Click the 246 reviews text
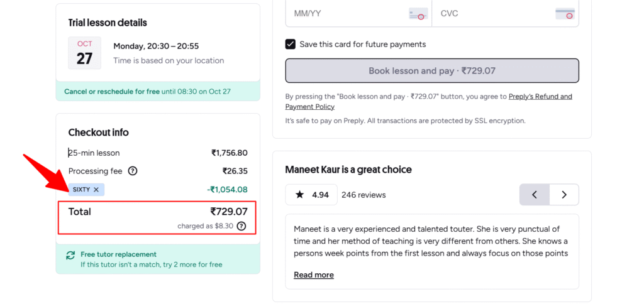Screen dimensions: 644x304 click(x=364, y=195)
